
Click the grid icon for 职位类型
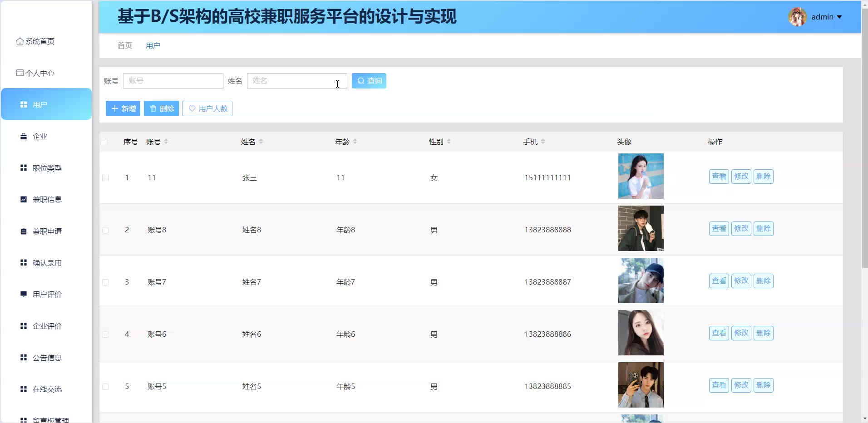click(24, 168)
